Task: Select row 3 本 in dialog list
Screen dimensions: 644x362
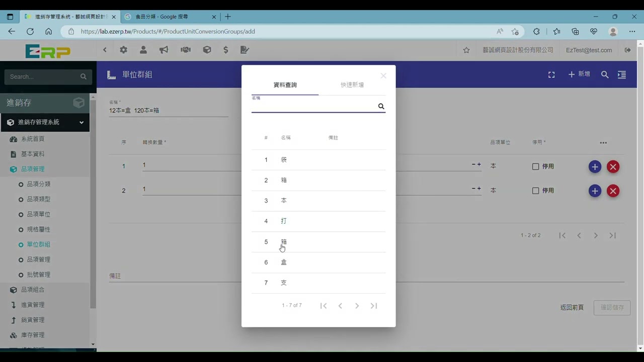Action: point(318,201)
